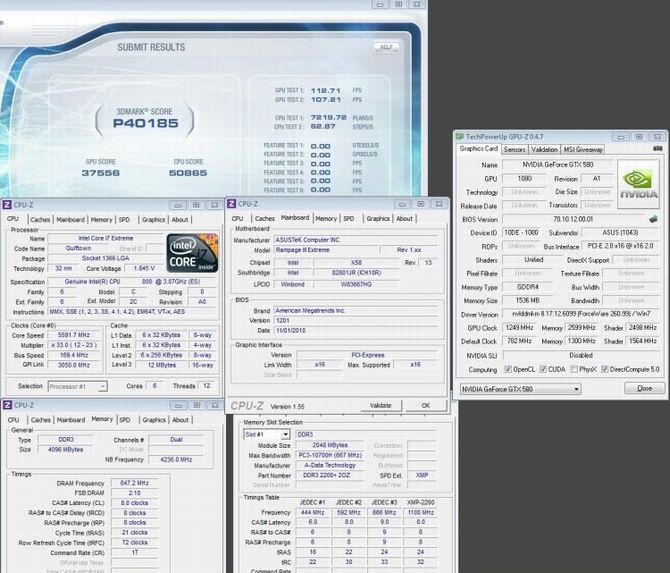Click the Intel Core i7 logo in CPU-Z
The image size is (670, 573).
point(192,253)
